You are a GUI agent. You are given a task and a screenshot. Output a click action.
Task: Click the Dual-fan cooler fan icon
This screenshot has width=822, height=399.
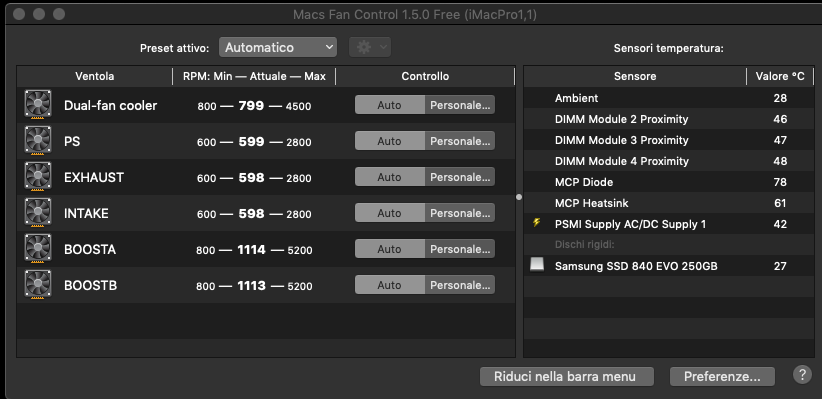(38, 104)
